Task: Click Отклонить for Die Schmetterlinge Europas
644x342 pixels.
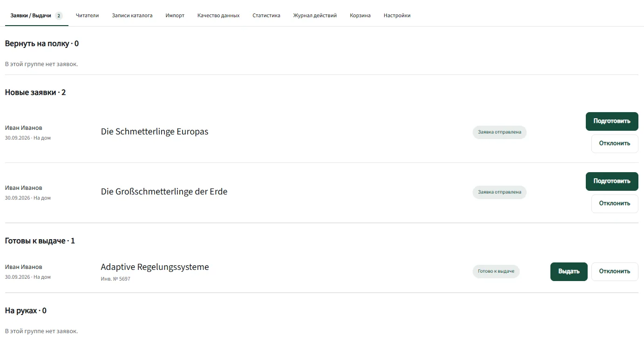Action: click(615, 143)
